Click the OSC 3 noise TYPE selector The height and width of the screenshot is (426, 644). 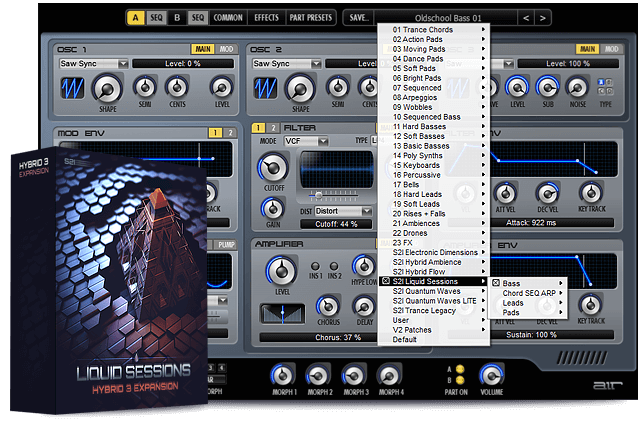[605, 87]
